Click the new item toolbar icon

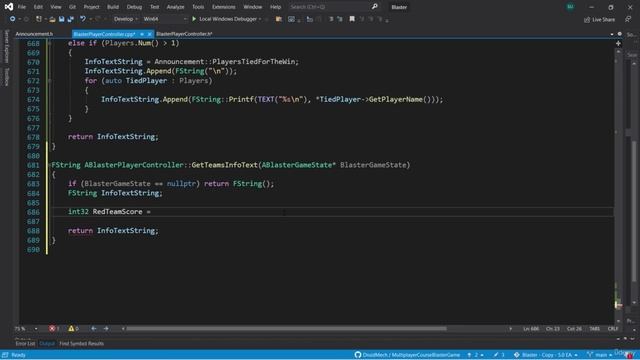pos(39,19)
